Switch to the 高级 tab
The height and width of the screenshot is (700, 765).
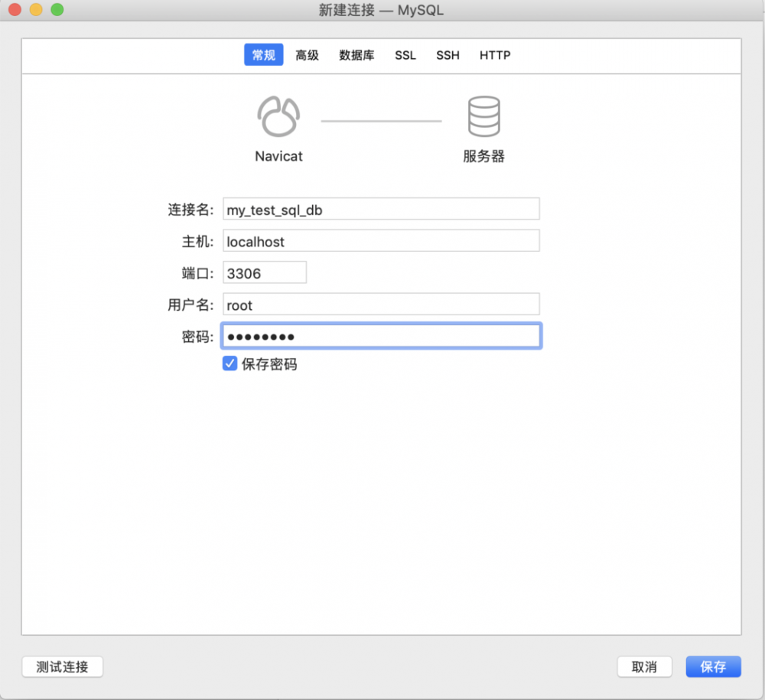pos(307,55)
